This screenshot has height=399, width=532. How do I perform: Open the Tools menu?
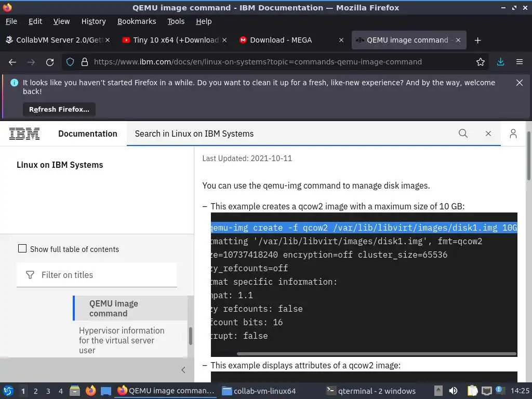176,21
